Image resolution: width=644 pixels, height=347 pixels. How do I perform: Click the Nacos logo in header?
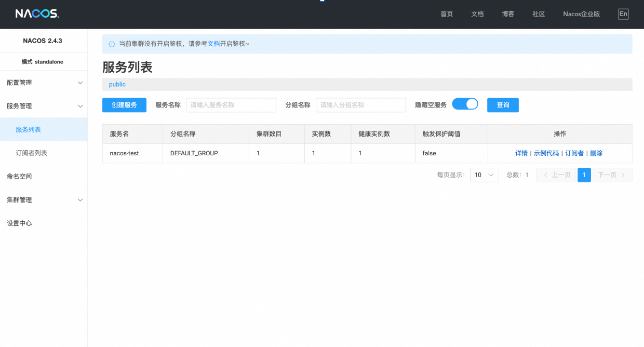click(x=37, y=14)
